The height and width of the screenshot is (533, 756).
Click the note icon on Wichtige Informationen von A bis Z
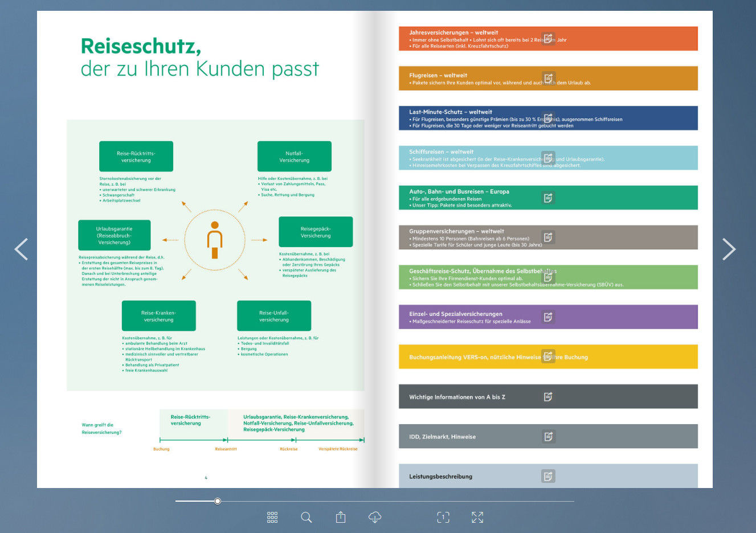[x=547, y=396]
